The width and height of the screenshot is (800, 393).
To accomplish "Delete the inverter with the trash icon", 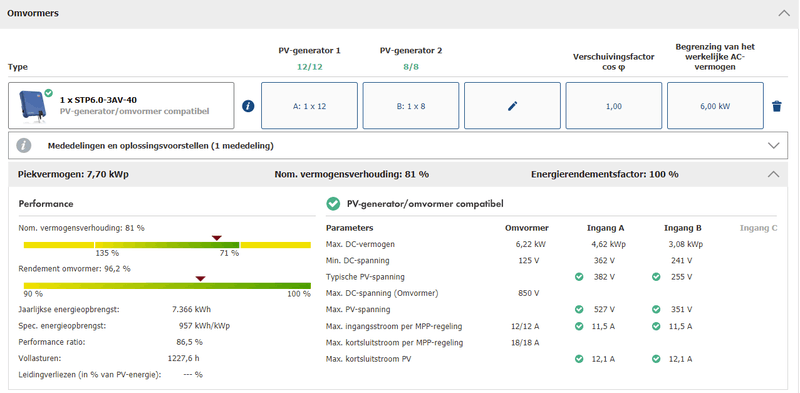I will click(777, 106).
